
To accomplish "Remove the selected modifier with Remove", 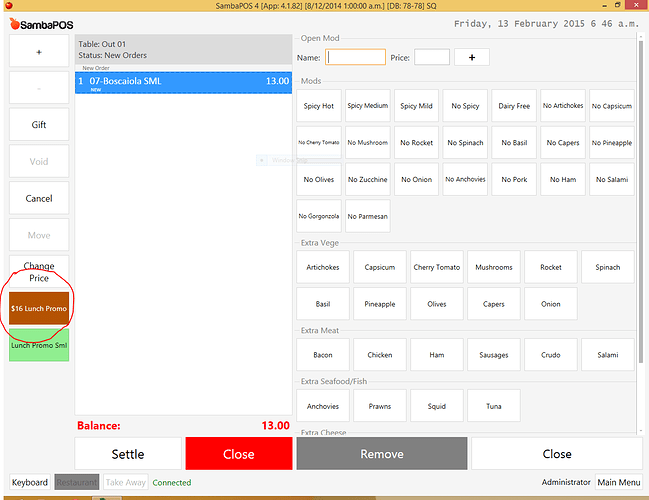I will point(382,454).
